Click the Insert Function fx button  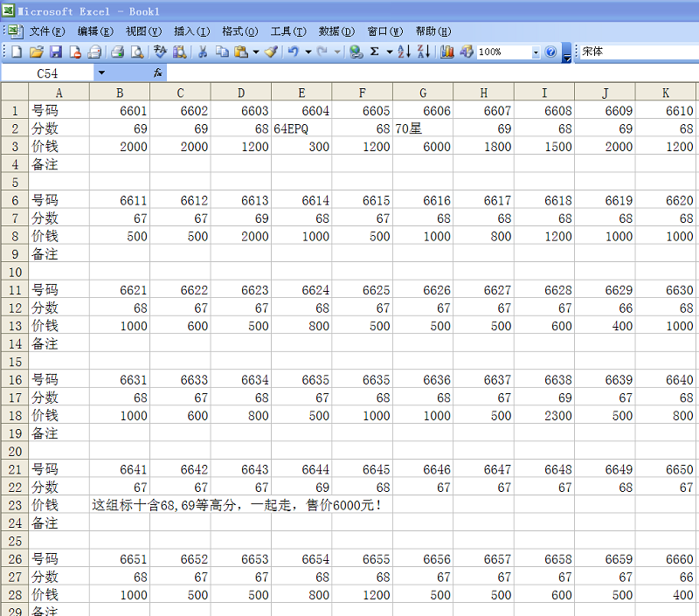(x=158, y=73)
